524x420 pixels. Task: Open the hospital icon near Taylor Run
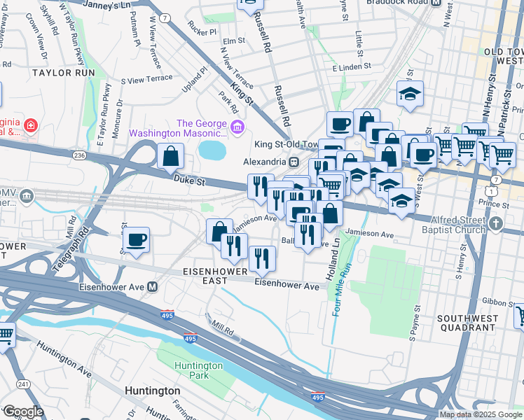click(x=31, y=125)
